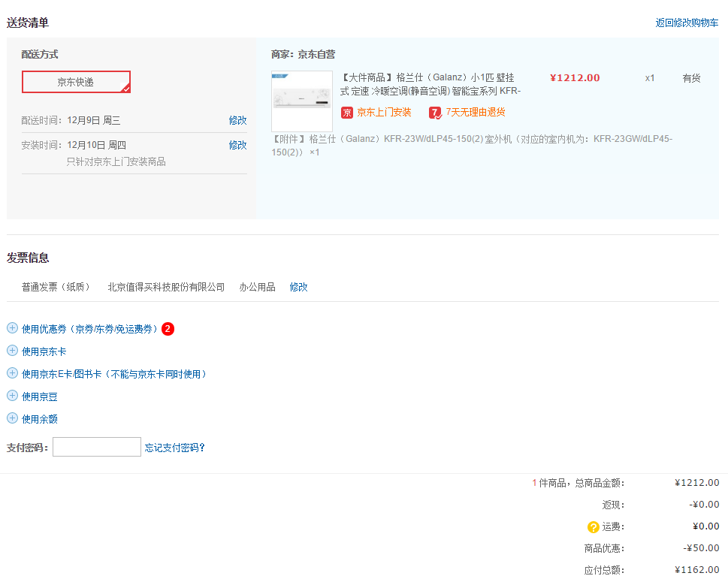This screenshot has width=728, height=582.
Task: Click the 12月9日 周三 delivery date
Action: pyautogui.click(x=94, y=121)
